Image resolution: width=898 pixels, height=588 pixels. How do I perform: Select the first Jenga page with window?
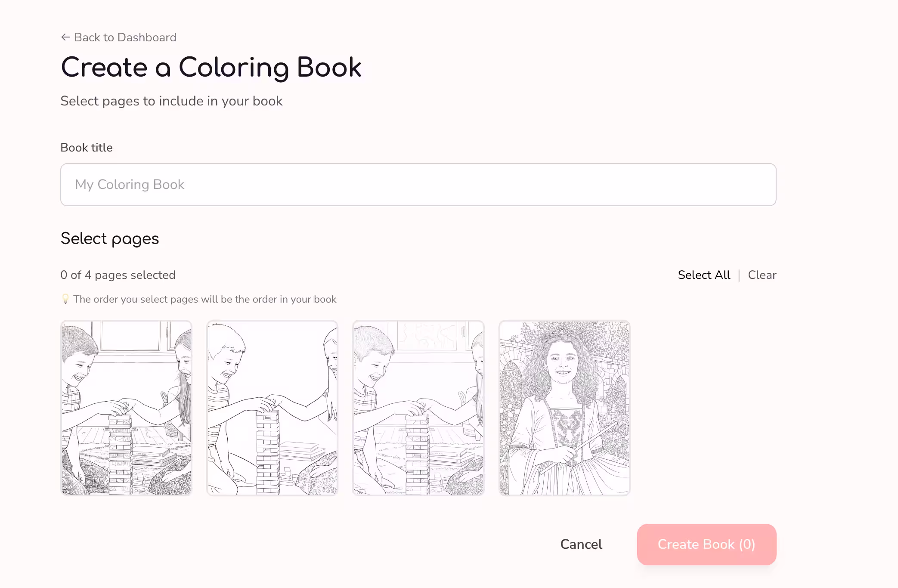click(126, 408)
